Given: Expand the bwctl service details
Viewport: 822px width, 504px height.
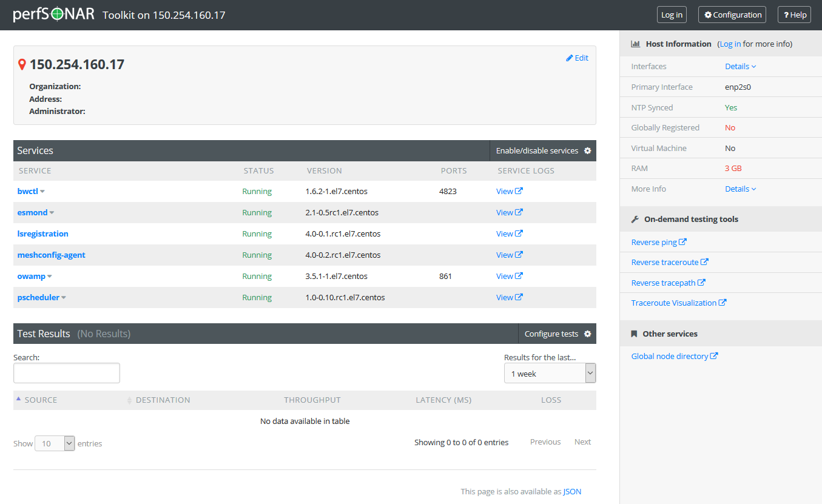Looking at the screenshot, I should (x=42, y=192).
